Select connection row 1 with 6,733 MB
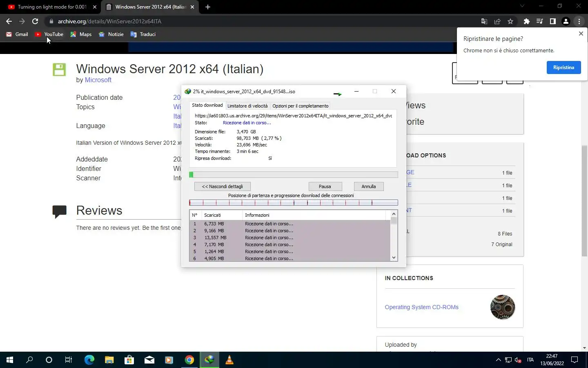 coord(290,224)
